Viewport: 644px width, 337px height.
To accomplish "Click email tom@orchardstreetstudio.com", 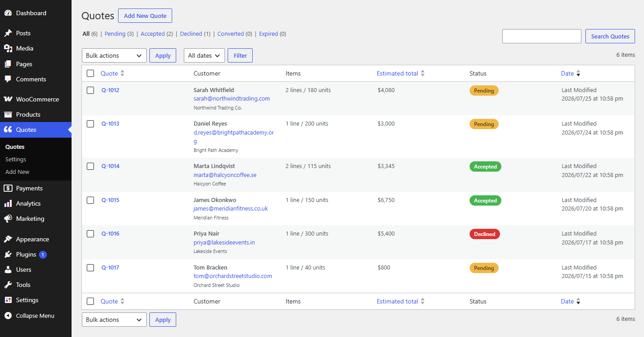I will coord(233,276).
